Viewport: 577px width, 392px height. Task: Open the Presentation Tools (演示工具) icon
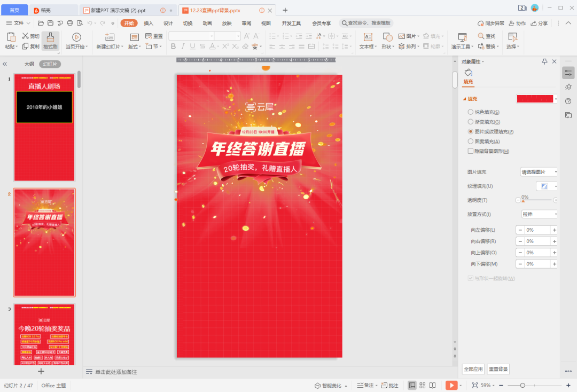(x=462, y=37)
